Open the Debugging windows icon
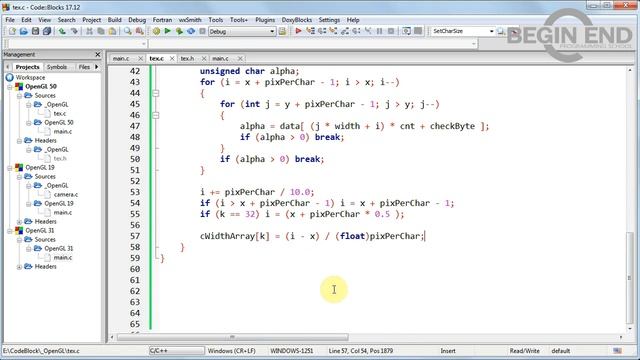Screen dimensions: 640x360 pyautogui.click(x=407, y=31)
